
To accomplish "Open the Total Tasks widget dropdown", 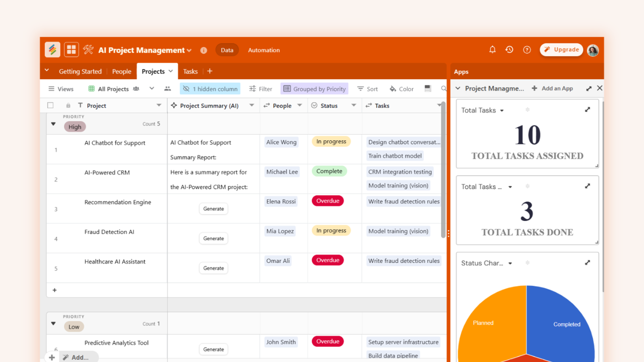I will tap(502, 110).
